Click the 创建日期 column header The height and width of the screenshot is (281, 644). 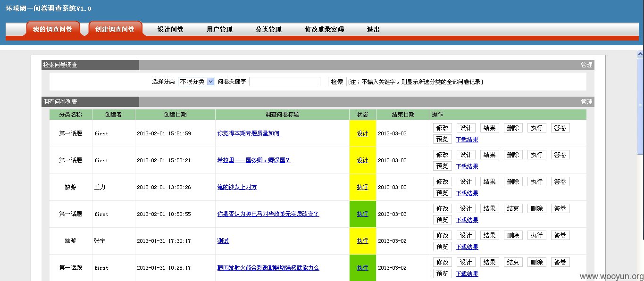click(x=175, y=115)
